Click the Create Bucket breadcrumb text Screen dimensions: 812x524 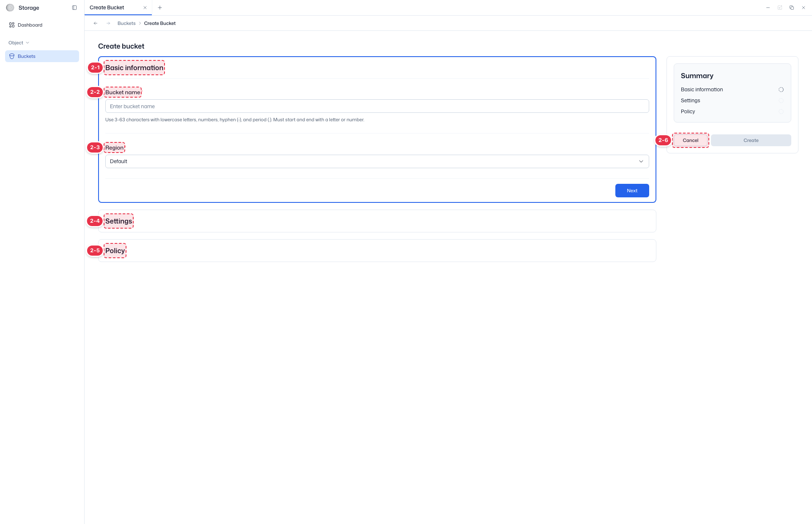(160, 23)
